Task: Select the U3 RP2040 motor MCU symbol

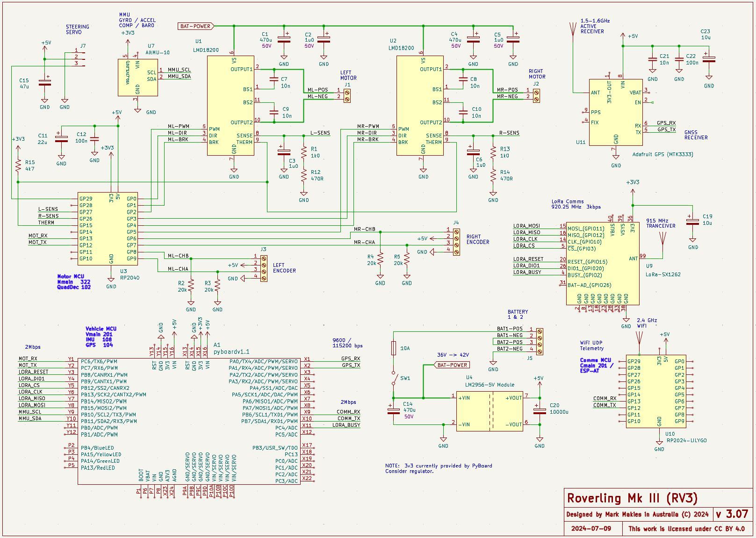Action: 108,229
